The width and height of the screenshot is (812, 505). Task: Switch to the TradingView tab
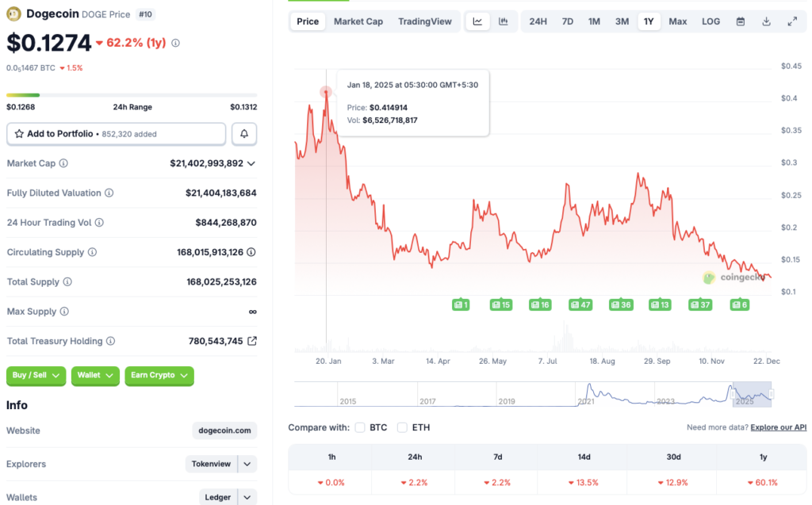tap(425, 21)
